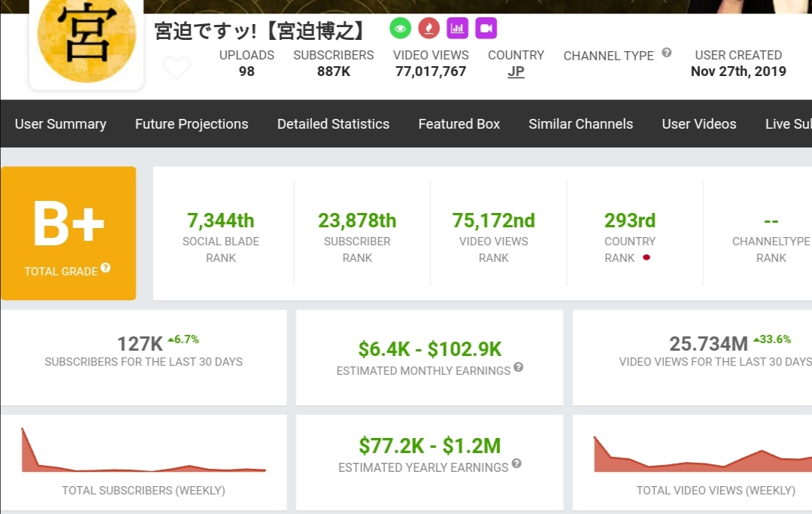Click the 23,878th subscriber rank

pos(357,221)
